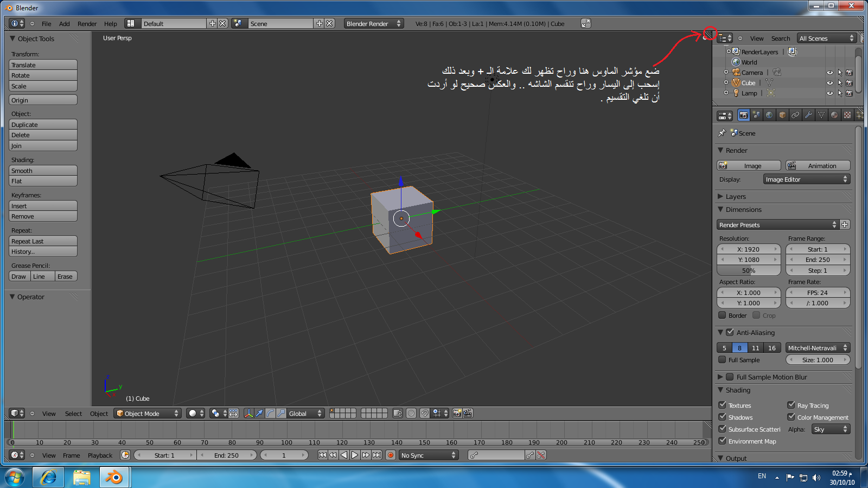Toggle lock camera and layers to scene icon
Image resolution: width=868 pixels, height=488 pixels.
(398, 413)
